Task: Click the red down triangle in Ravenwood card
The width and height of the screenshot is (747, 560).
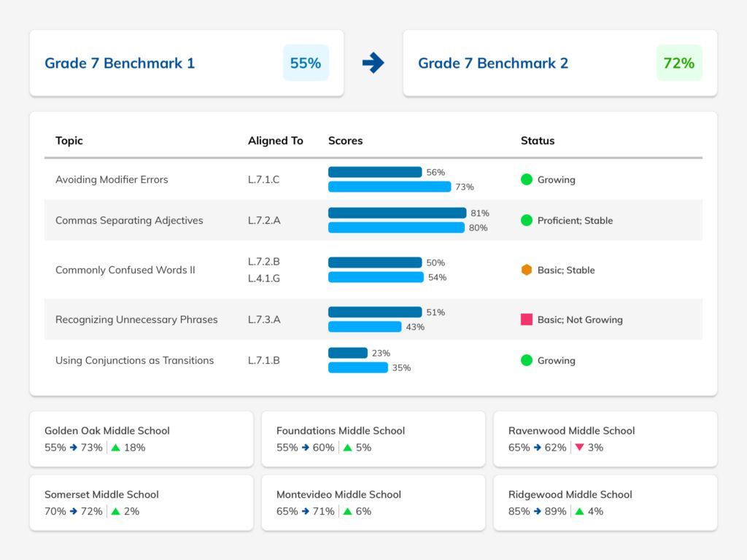Action: click(x=579, y=448)
